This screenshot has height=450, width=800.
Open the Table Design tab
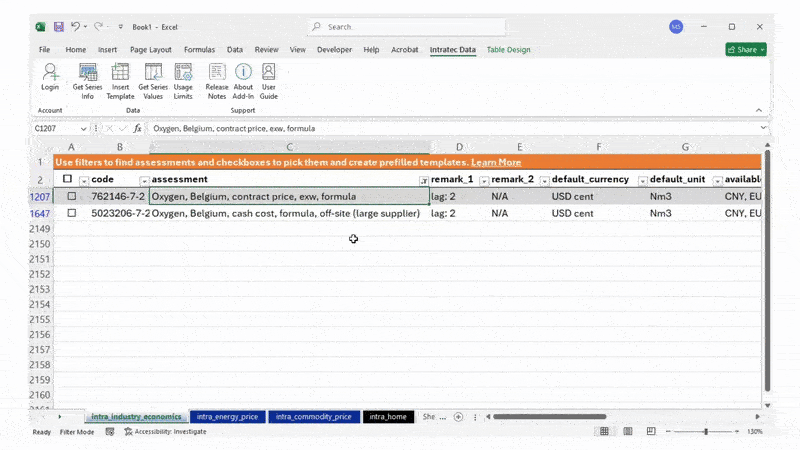click(x=508, y=49)
